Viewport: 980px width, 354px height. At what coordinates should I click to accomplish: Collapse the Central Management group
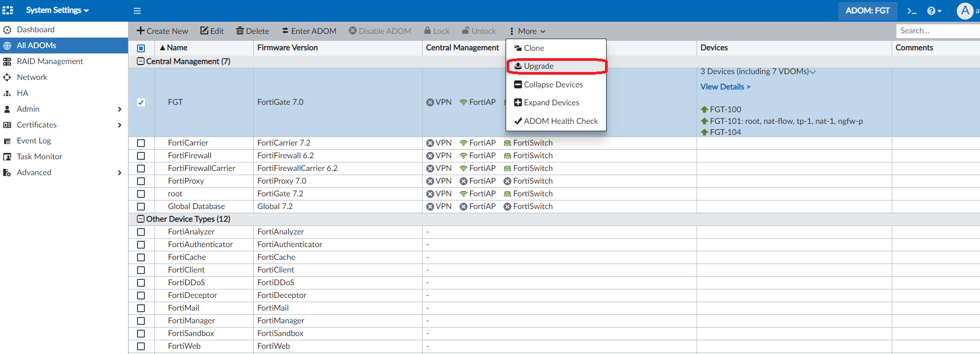point(141,61)
